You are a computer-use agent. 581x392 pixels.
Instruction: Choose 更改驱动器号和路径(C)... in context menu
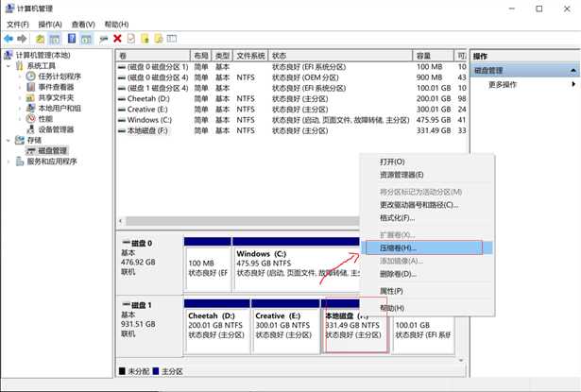click(427, 205)
